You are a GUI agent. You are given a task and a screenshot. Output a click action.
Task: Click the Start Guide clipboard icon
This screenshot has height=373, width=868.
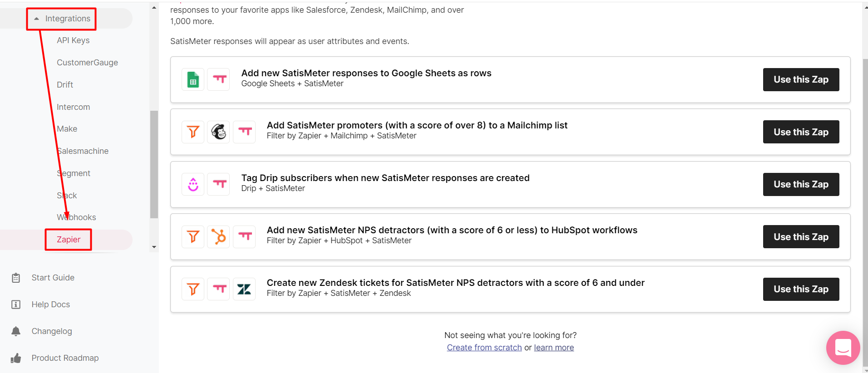click(x=16, y=278)
